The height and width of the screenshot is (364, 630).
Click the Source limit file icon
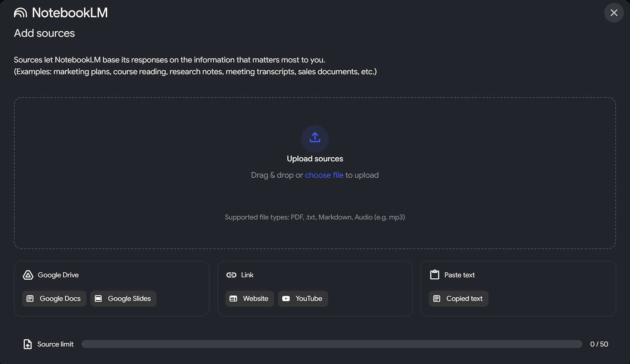point(28,344)
